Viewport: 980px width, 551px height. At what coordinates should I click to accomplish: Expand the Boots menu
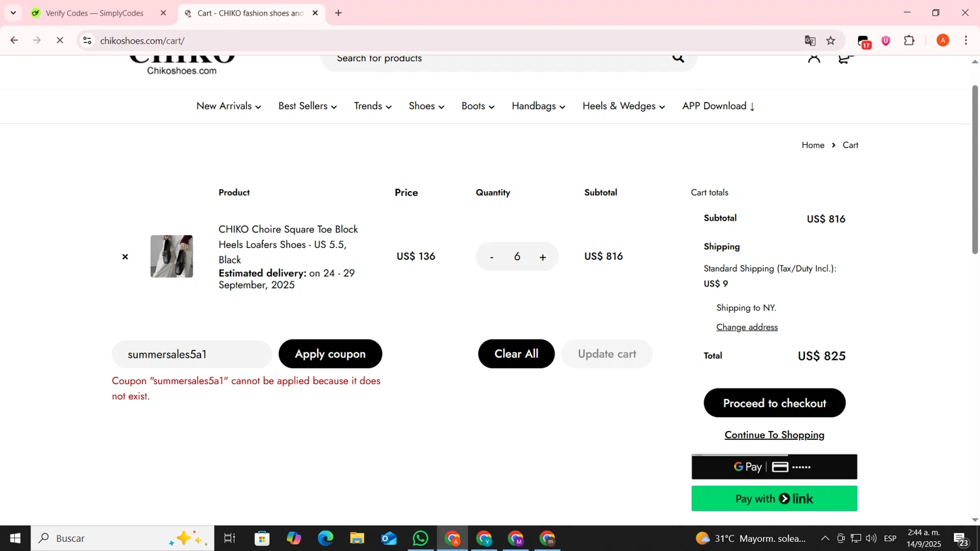coord(478,106)
